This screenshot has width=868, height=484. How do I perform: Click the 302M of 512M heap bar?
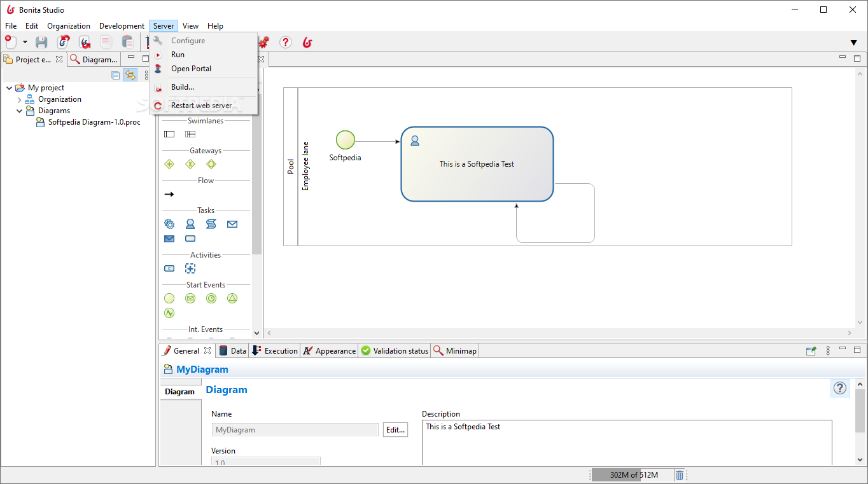point(632,475)
